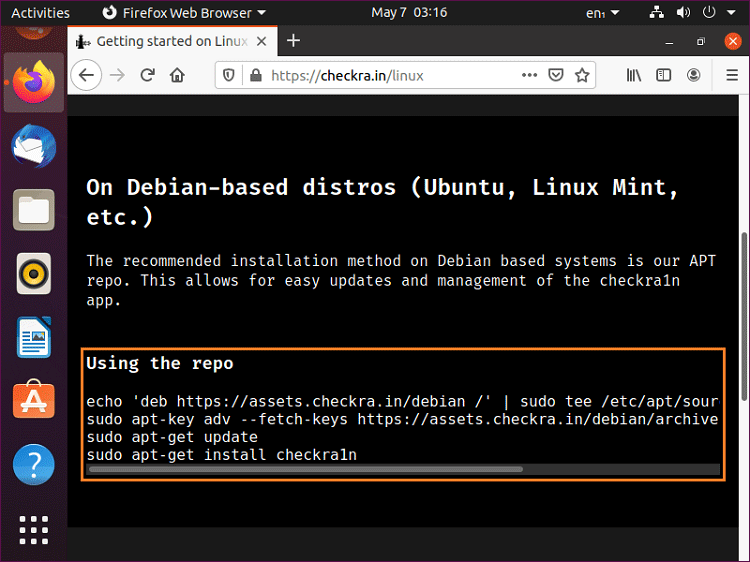Close the Getting started on Linux tab
750x562 pixels.
[x=261, y=41]
